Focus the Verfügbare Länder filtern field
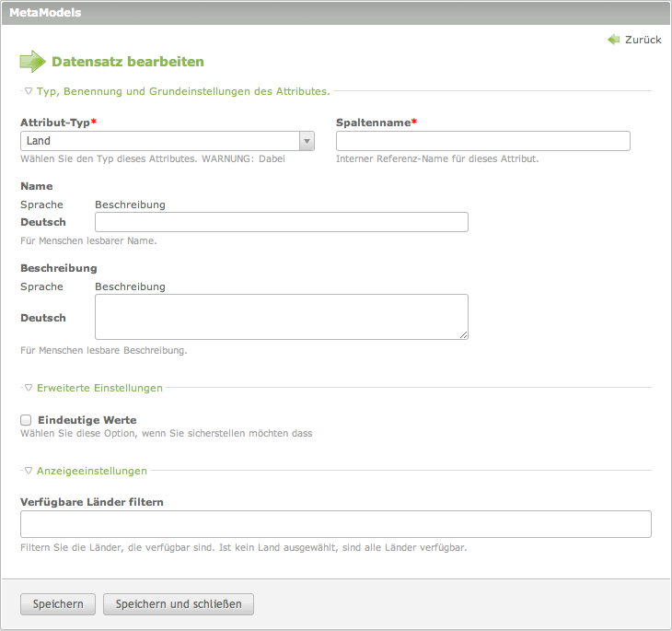 (335, 524)
